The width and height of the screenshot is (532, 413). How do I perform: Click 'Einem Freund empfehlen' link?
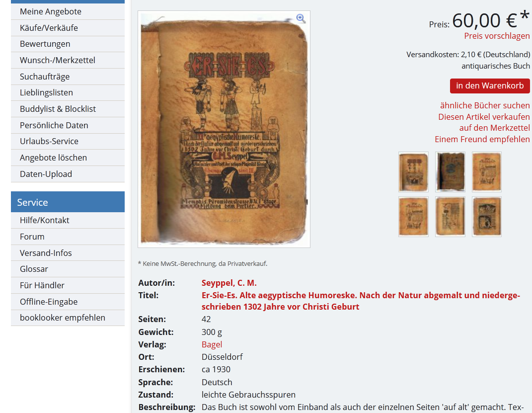[482, 139]
